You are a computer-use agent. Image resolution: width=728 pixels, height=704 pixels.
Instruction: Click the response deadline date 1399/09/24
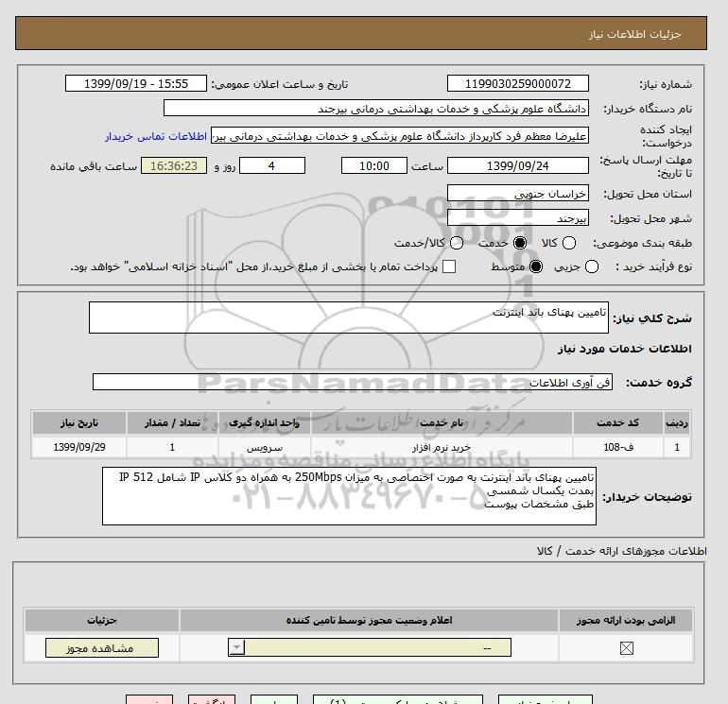coord(518,165)
